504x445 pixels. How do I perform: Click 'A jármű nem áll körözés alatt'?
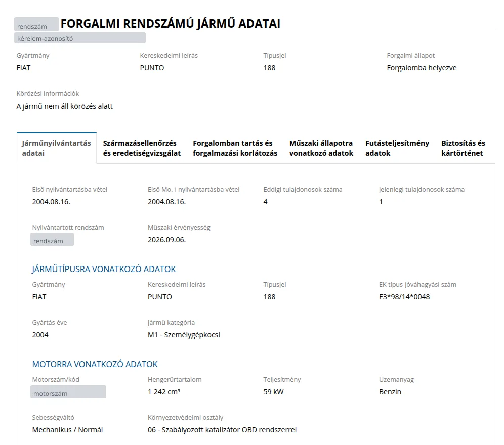point(65,106)
